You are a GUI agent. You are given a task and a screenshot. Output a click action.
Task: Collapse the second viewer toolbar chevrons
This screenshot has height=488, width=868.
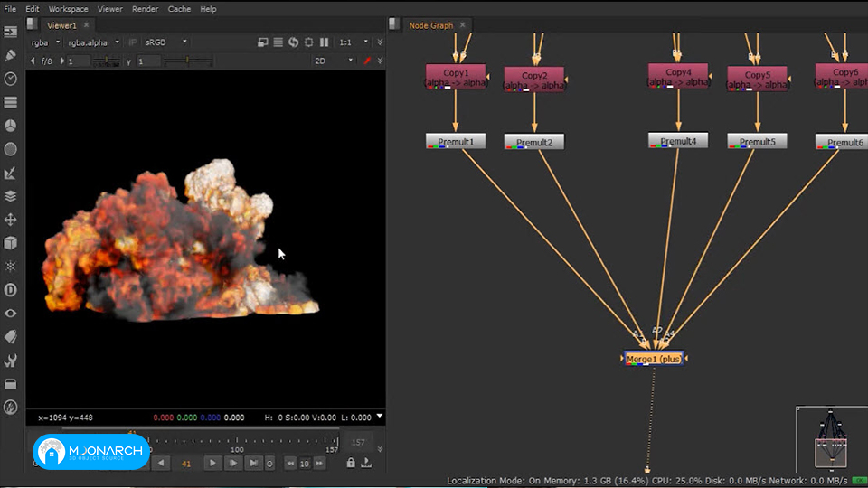(x=381, y=61)
